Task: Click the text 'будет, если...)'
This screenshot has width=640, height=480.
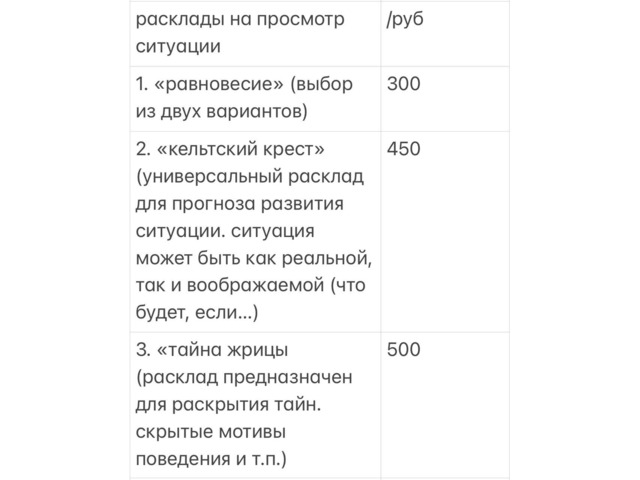Action: tap(197, 313)
